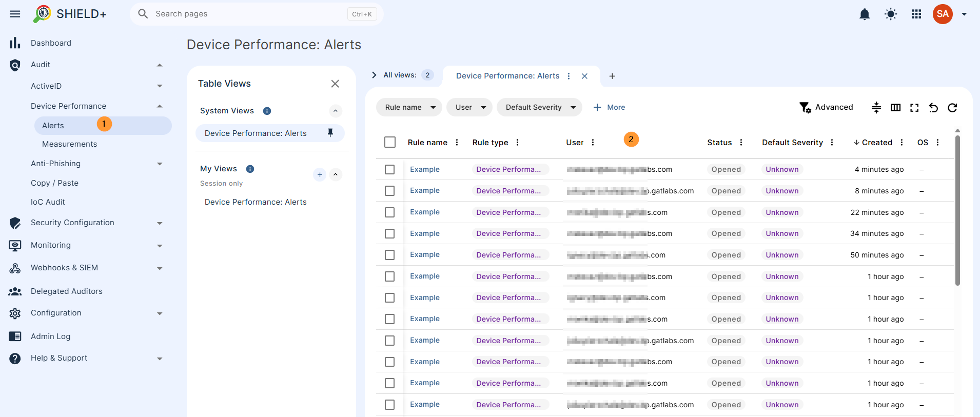Select Device Performance: Alerts under My Views
The height and width of the screenshot is (417, 980).
[256, 202]
